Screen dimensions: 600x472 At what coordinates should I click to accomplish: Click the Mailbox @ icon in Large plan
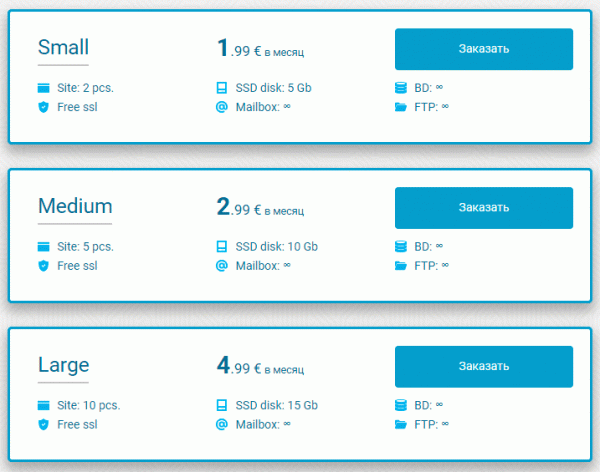222,424
